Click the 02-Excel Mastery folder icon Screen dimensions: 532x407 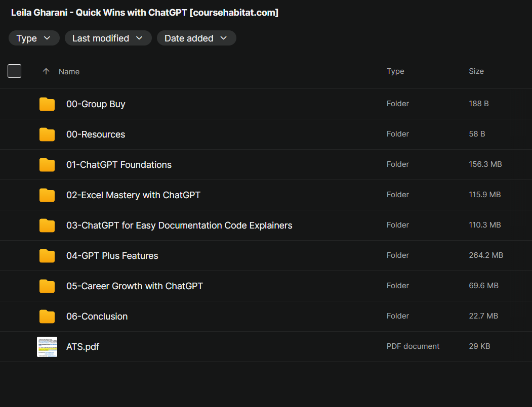(x=47, y=195)
